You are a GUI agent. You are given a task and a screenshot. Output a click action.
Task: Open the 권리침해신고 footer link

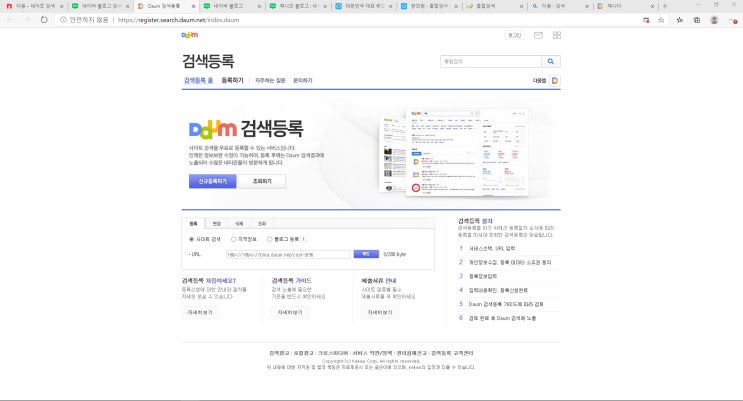(411, 353)
